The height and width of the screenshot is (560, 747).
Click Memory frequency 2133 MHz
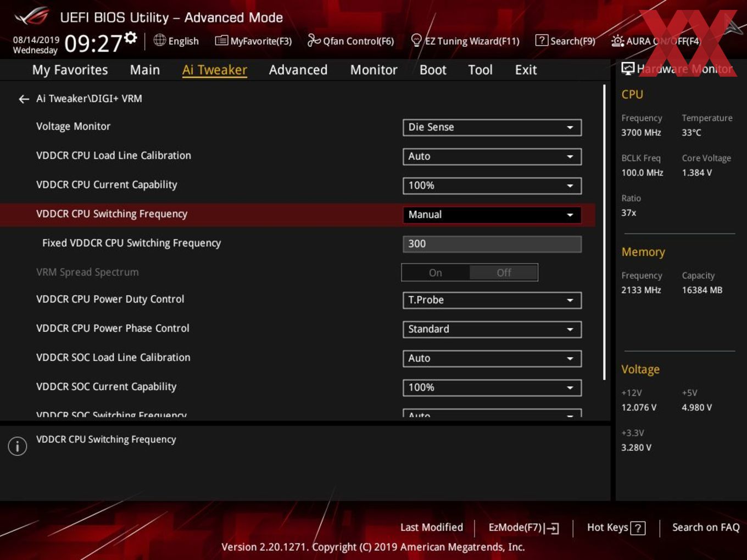(x=641, y=290)
